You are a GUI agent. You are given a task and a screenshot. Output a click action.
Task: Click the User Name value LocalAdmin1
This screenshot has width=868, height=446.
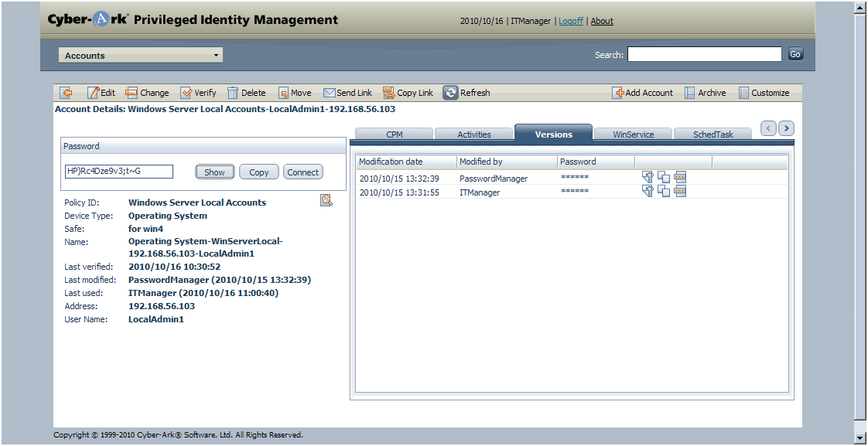[x=156, y=319]
